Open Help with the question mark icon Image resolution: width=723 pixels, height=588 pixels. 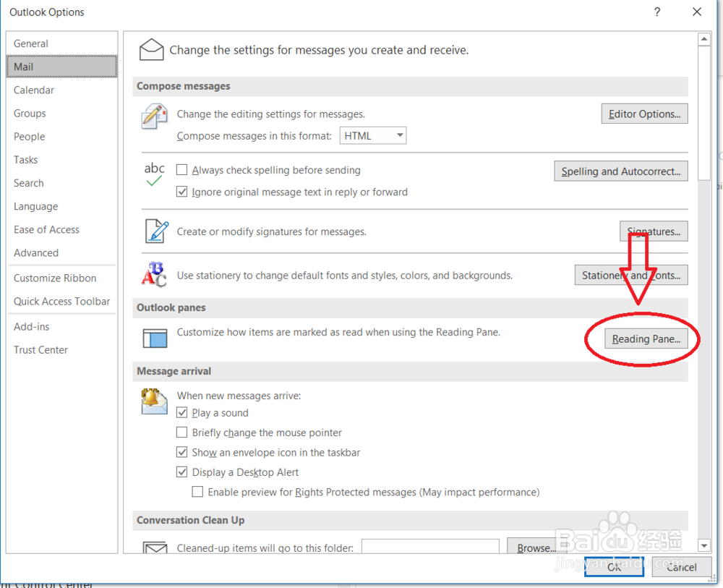point(657,12)
